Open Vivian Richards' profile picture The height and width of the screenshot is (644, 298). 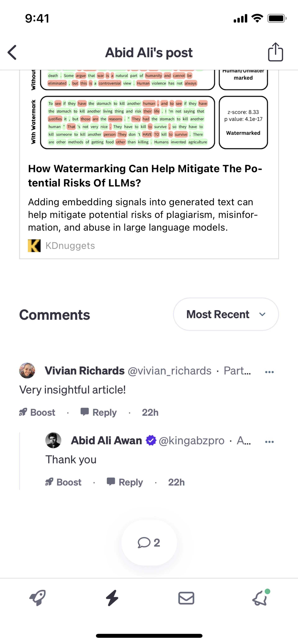(27, 371)
